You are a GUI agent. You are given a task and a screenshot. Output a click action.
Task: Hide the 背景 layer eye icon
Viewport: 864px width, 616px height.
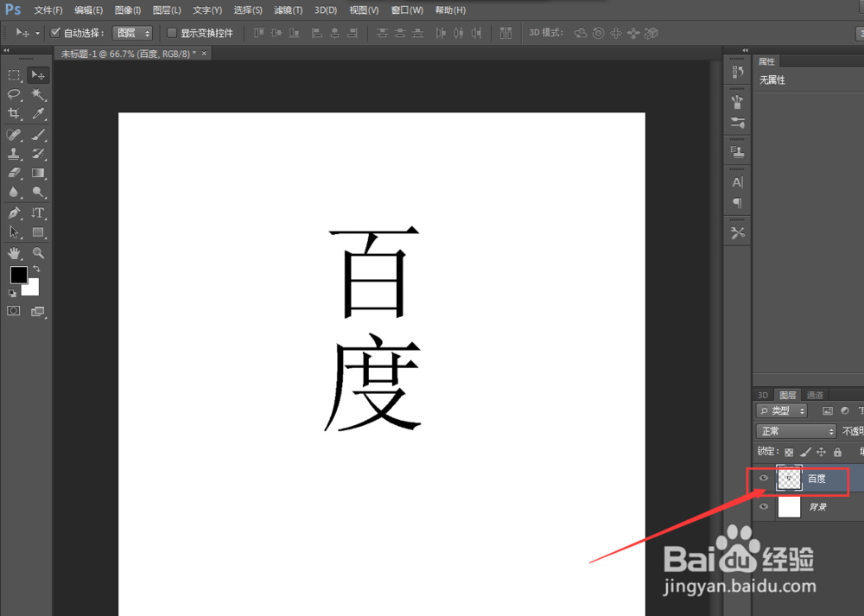pos(764,506)
